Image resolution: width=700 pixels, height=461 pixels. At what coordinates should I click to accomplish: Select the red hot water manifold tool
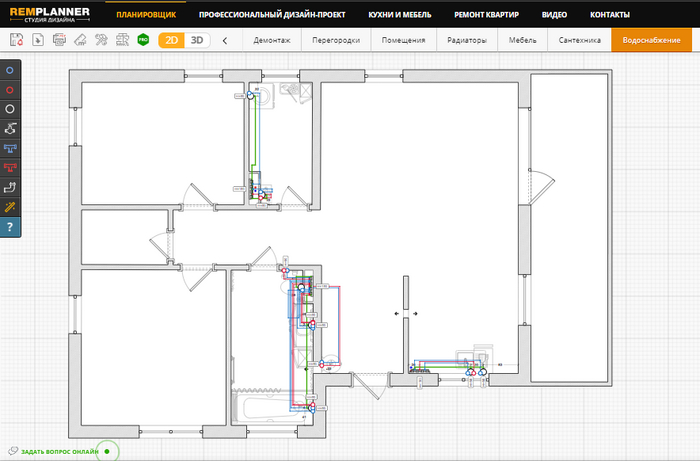point(10,167)
